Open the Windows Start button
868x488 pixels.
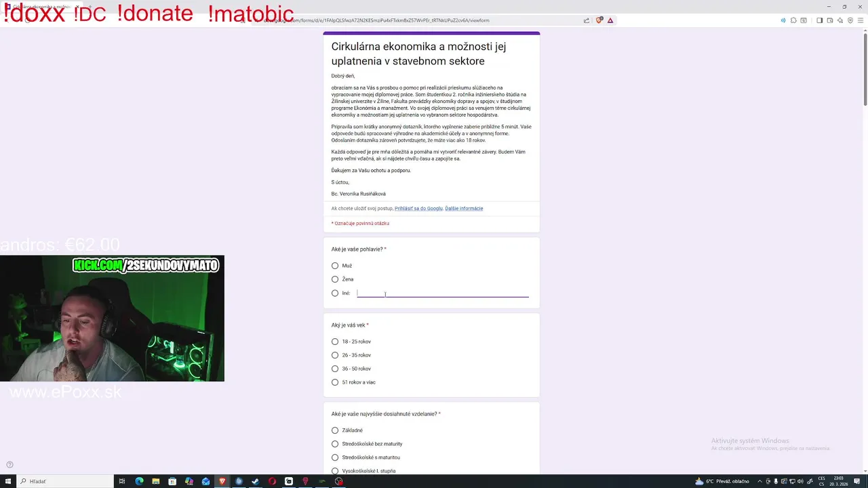point(8,481)
